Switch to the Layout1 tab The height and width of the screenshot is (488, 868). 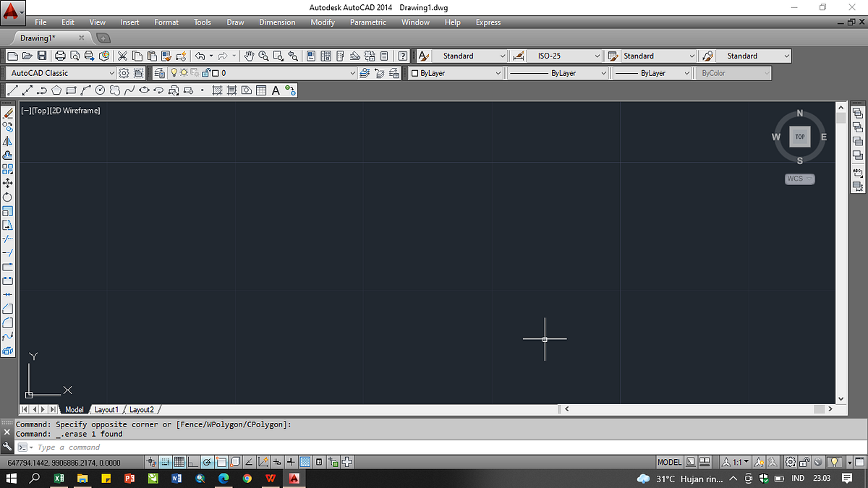(x=106, y=409)
